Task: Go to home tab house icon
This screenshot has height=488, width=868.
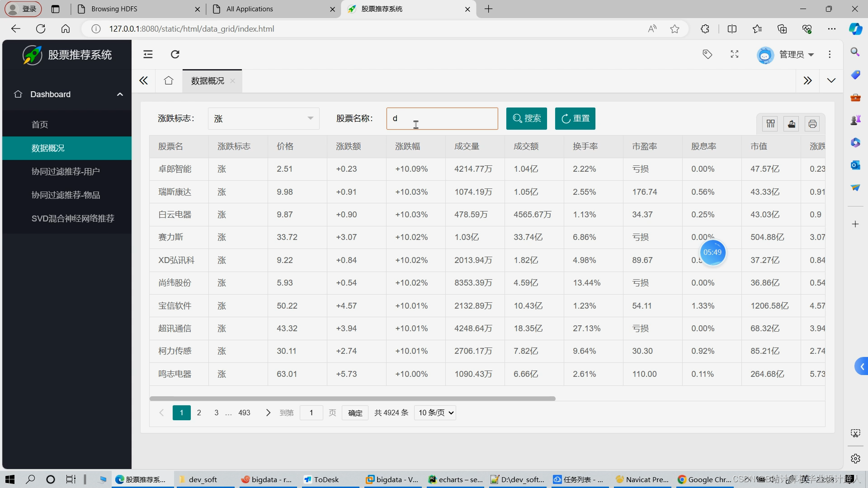Action: click(169, 80)
